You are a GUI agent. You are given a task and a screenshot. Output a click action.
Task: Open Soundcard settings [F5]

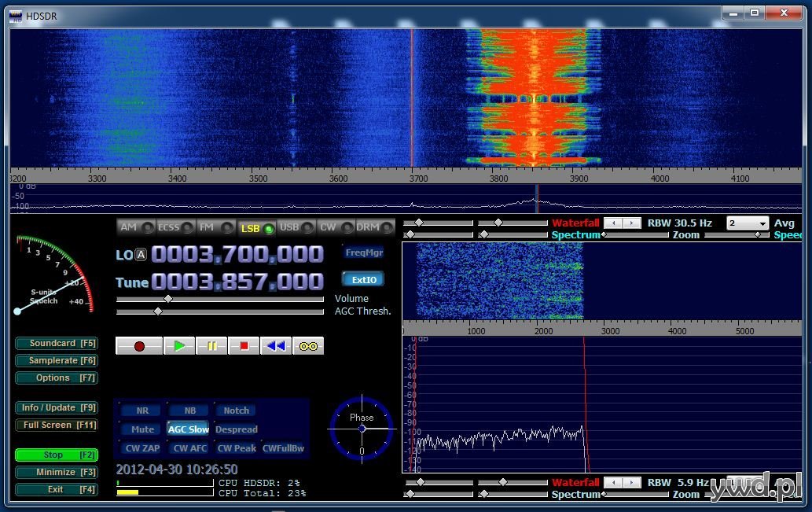point(57,343)
